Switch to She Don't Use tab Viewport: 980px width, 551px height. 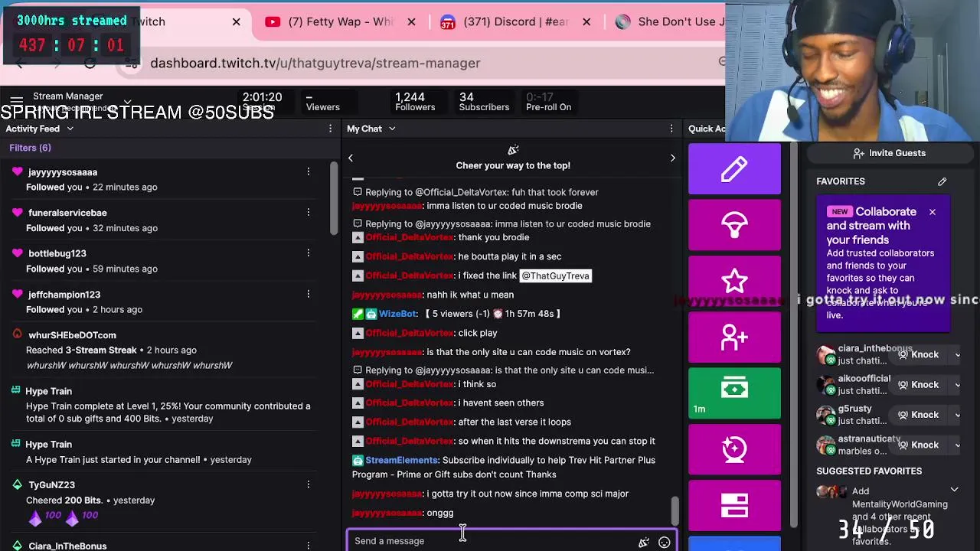670,21
